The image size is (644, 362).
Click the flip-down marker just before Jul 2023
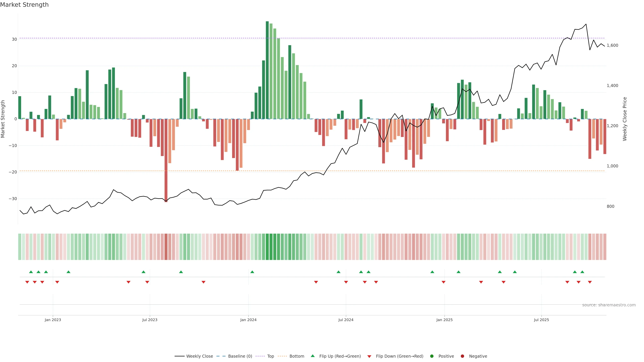click(x=147, y=282)
